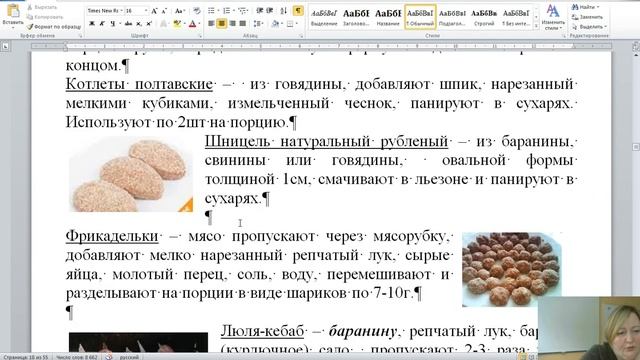Sort text with the A-Z sort icon
The height and width of the screenshot is (360, 640).
284,11
